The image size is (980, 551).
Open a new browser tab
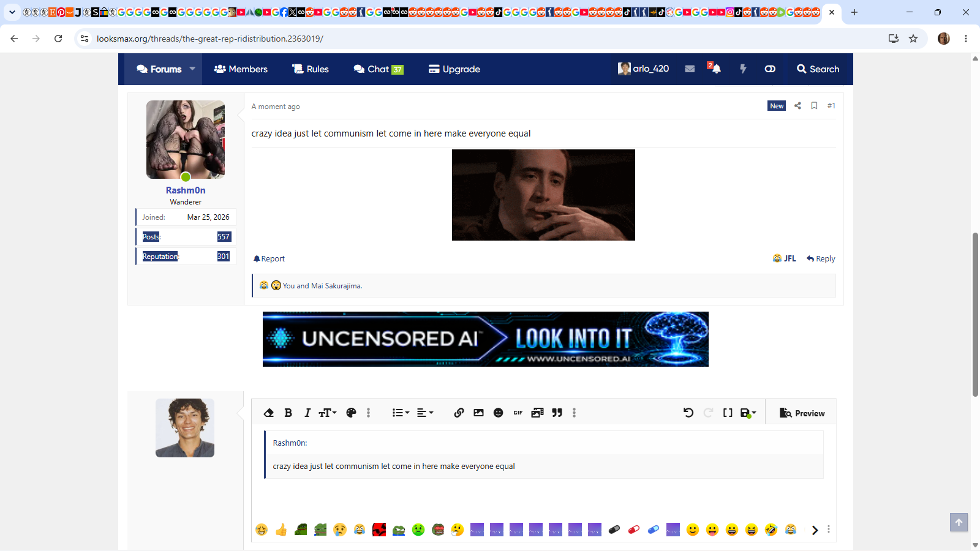coord(854,12)
